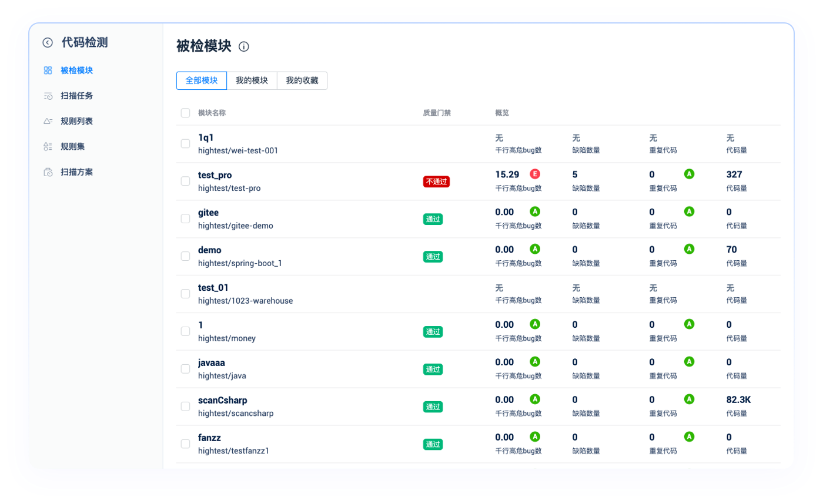The width and height of the screenshot is (823, 504).
Task: Check the box for module 1q1
Action: 185,143
